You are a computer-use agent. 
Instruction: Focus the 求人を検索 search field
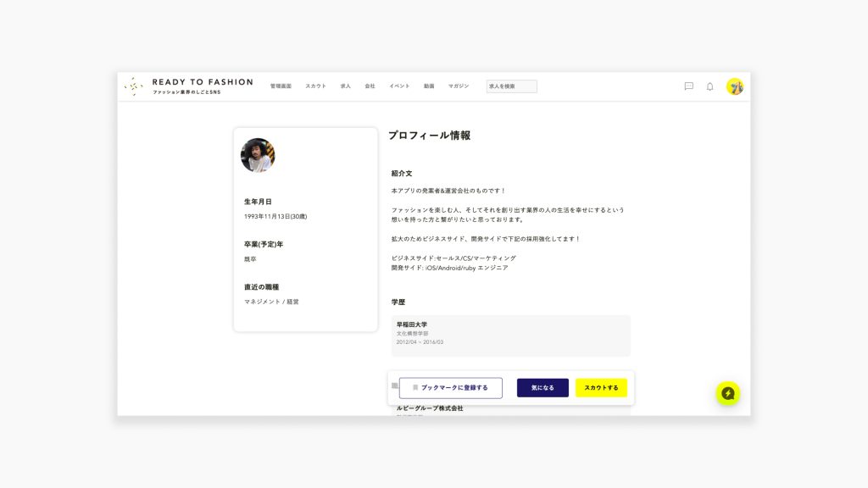click(511, 86)
